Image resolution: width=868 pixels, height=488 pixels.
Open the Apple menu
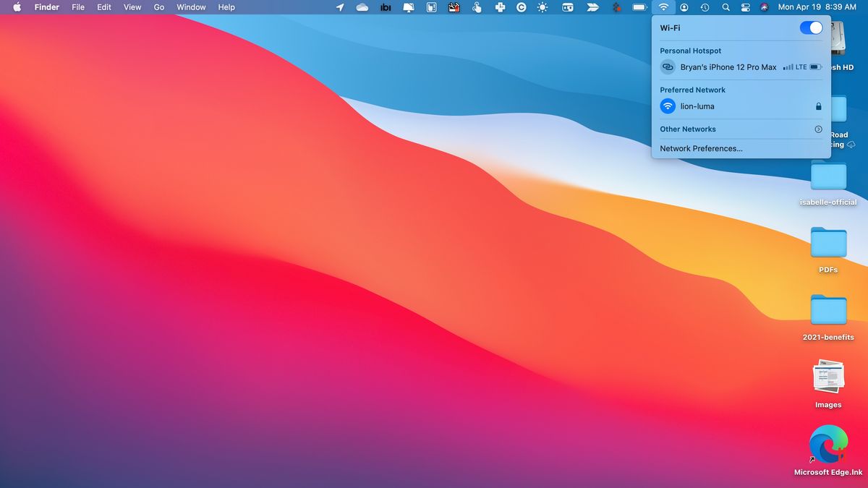tap(16, 7)
